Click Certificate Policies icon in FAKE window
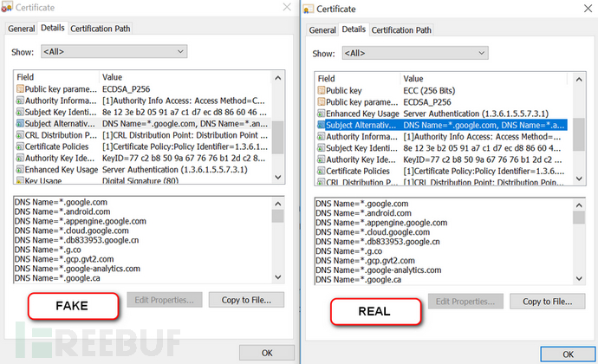 (20, 146)
